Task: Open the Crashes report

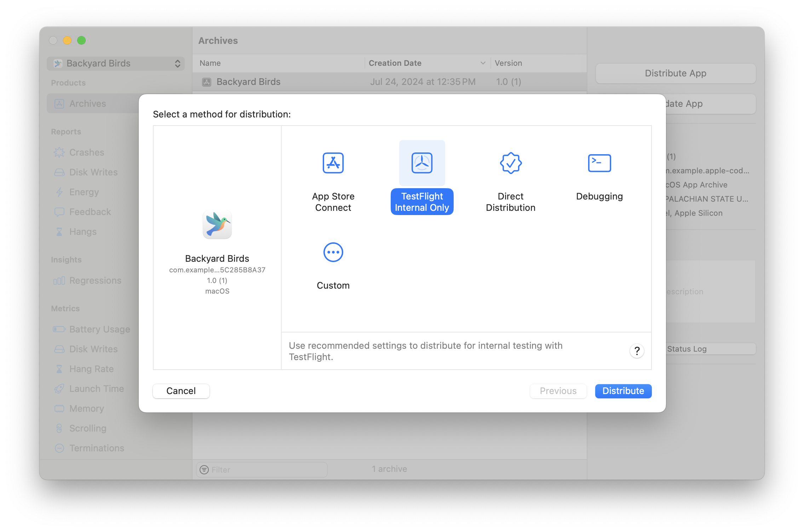Action: pos(87,152)
